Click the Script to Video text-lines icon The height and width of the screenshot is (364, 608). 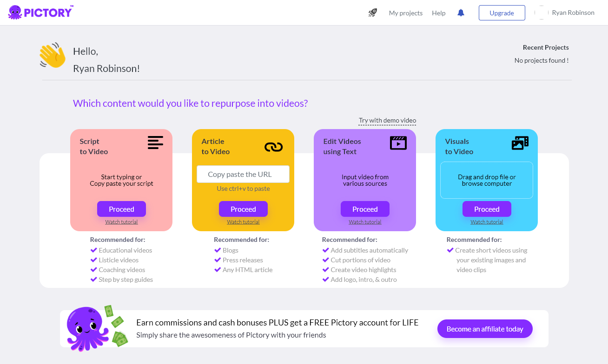(155, 143)
